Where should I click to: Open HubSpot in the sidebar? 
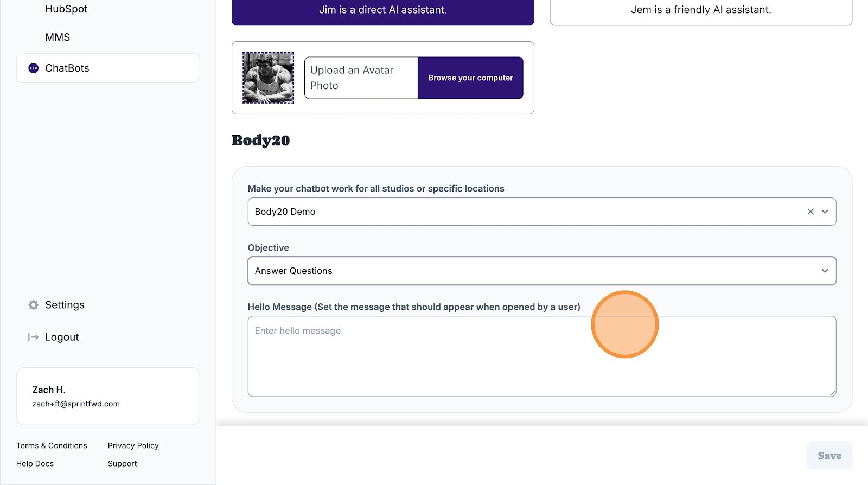[66, 9]
